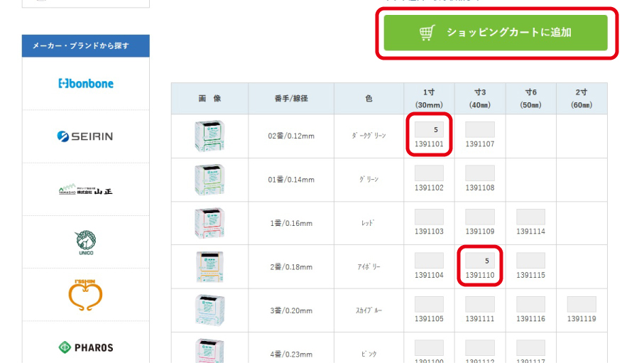Open the 1番 red product thumbnail

pos(209,223)
